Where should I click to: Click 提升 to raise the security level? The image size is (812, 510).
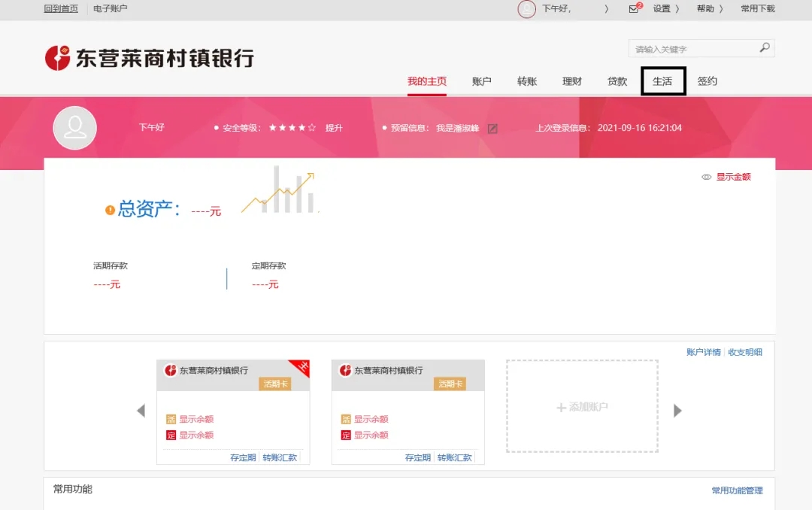(x=334, y=128)
